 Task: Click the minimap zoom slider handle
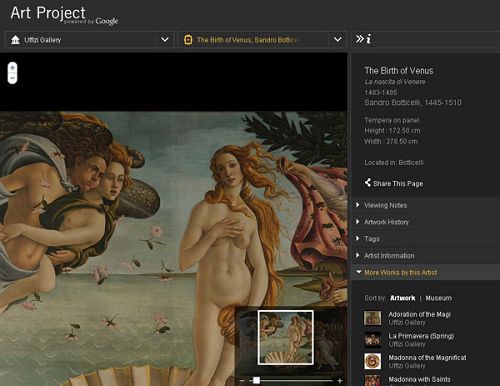[x=256, y=380]
